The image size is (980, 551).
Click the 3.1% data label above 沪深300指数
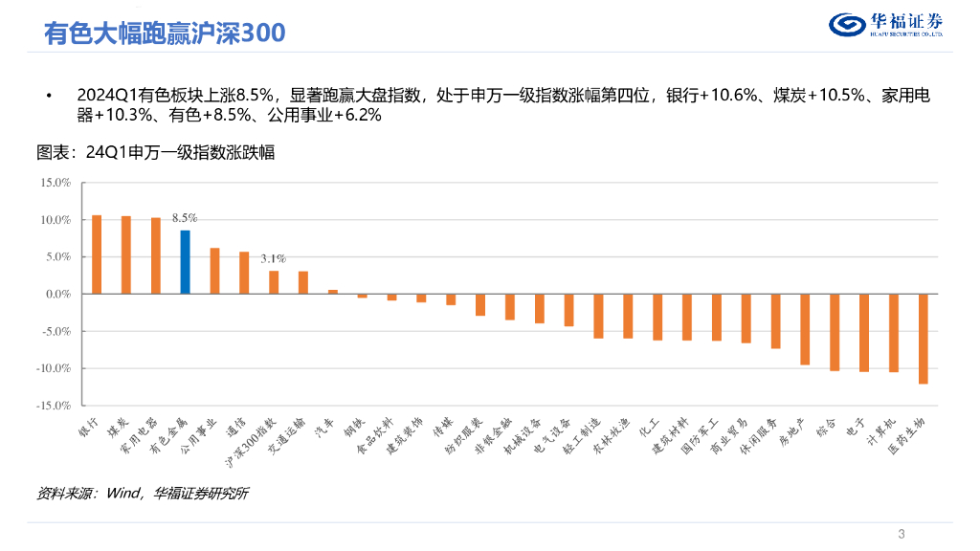[x=273, y=258]
